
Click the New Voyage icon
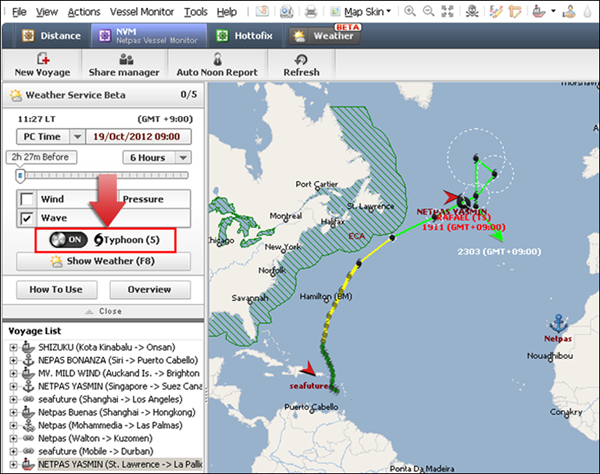(43, 59)
